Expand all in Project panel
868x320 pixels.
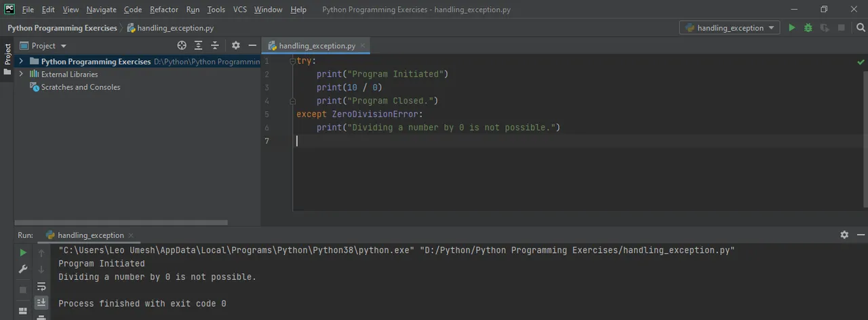point(198,45)
